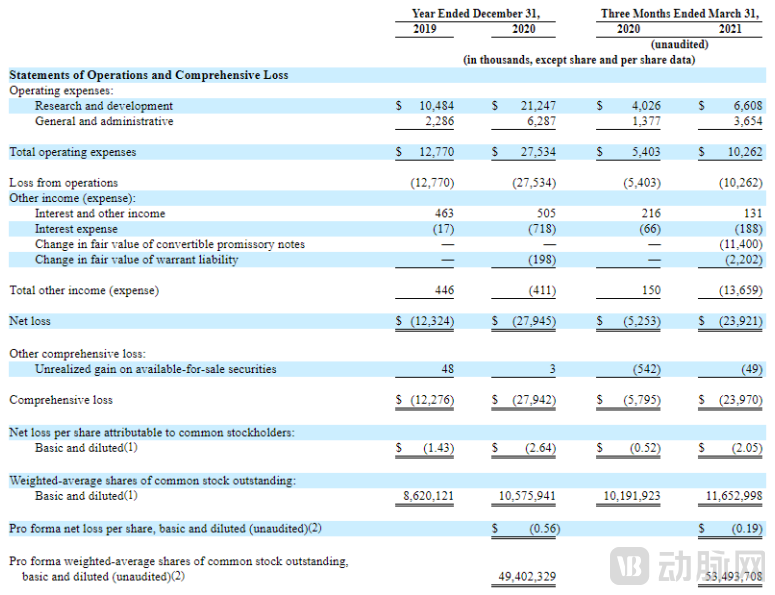
Task: Click the Research and development row label
Action: pos(103,106)
